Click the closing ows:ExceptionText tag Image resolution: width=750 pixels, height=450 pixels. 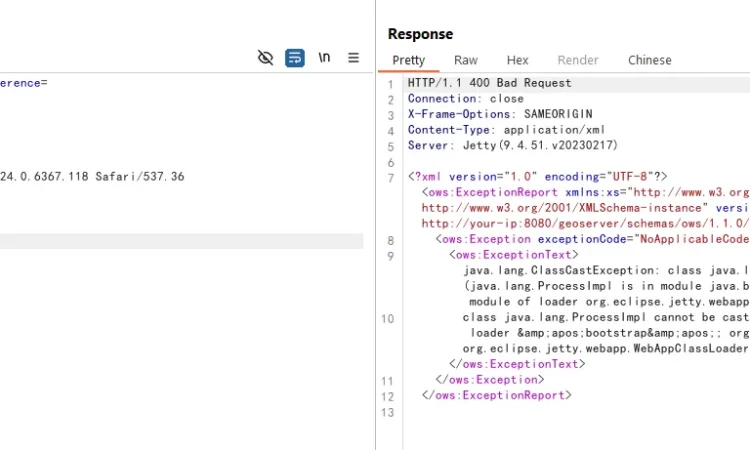click(517, 364)
